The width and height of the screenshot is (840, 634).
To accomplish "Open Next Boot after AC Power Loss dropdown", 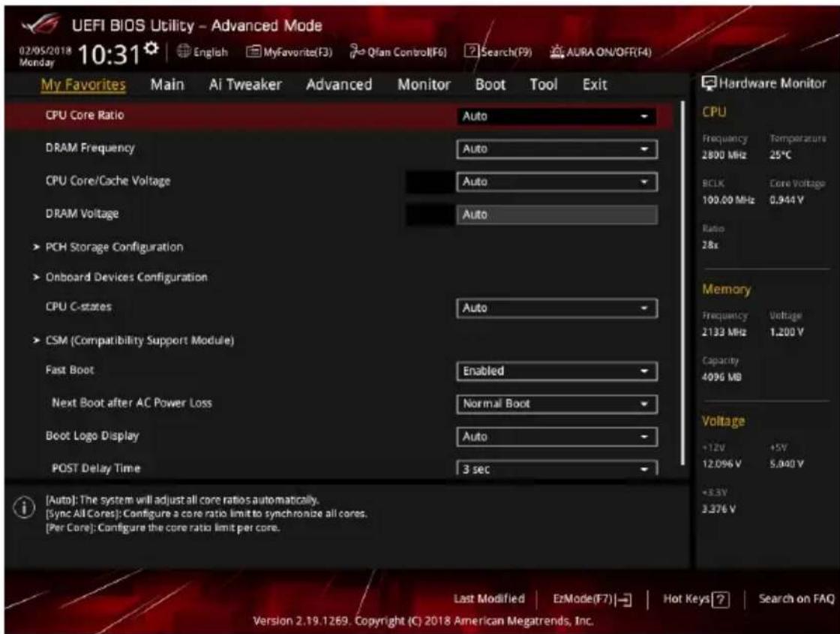I will click(x=556, y=404).
